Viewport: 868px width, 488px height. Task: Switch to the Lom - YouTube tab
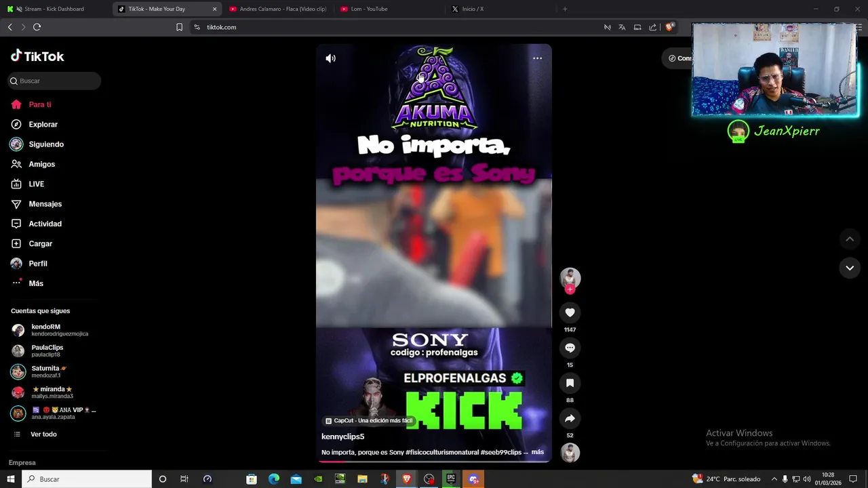389,9
